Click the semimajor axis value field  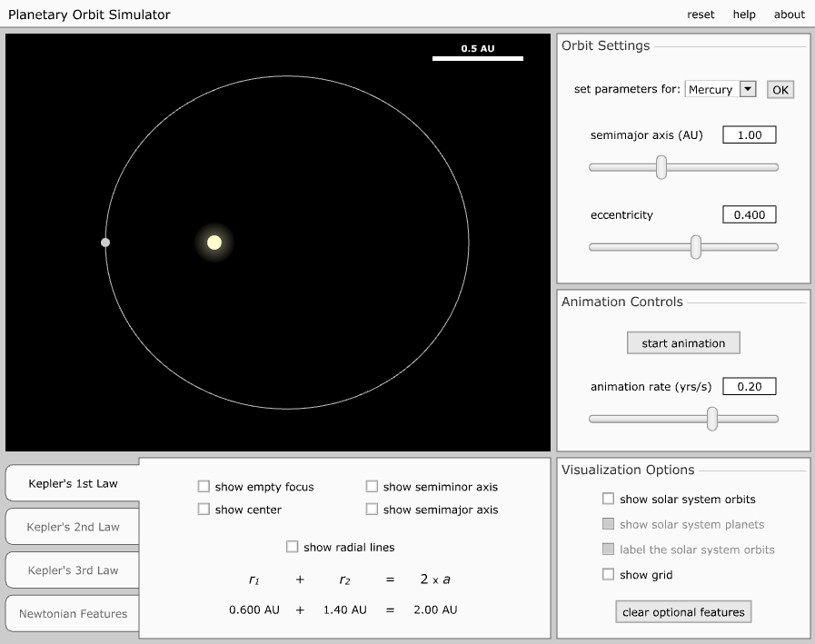point(749,135)
